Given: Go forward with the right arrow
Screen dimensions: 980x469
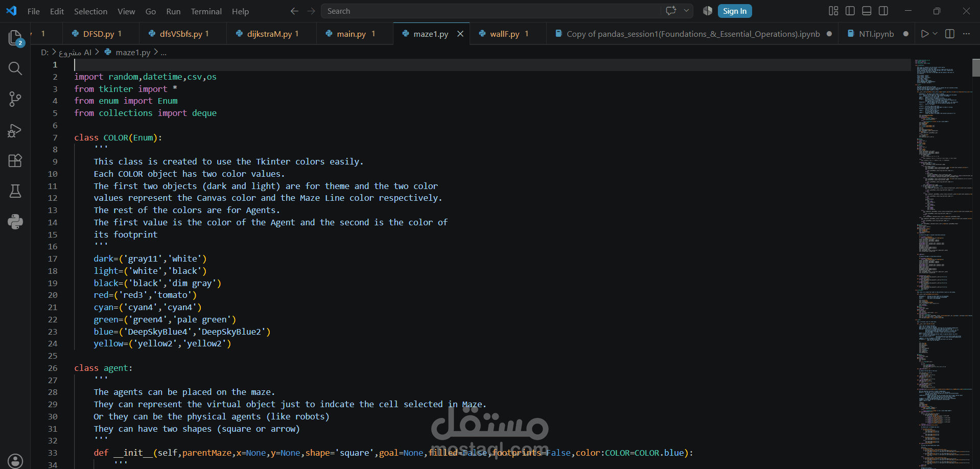Looking at the screenshot, I should click(311, 11).
